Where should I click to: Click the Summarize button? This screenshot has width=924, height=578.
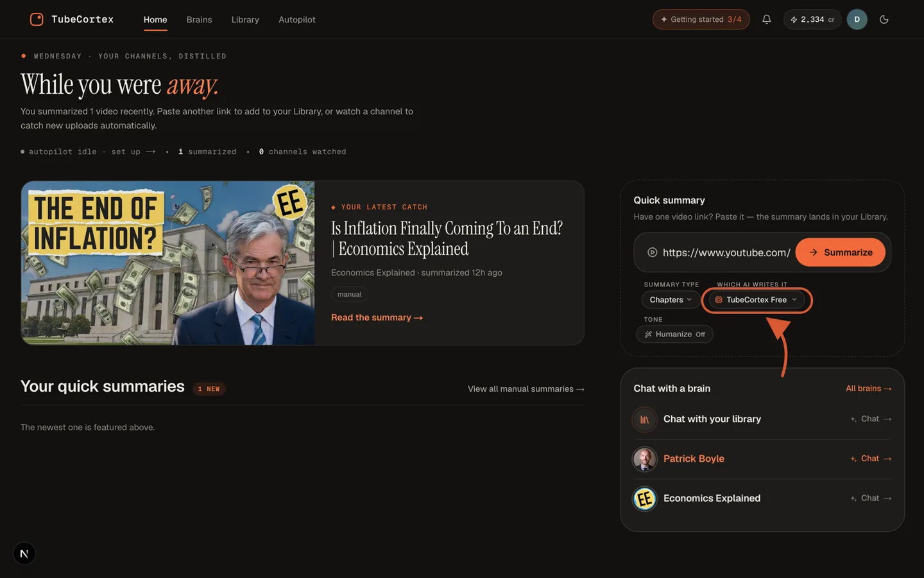[841, 252]
